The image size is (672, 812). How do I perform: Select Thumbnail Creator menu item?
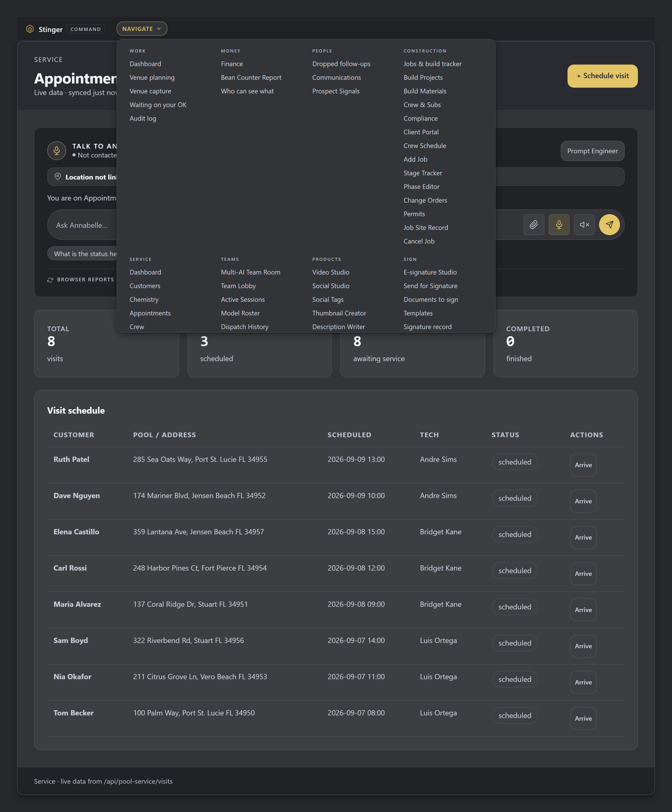coord(339,313)
